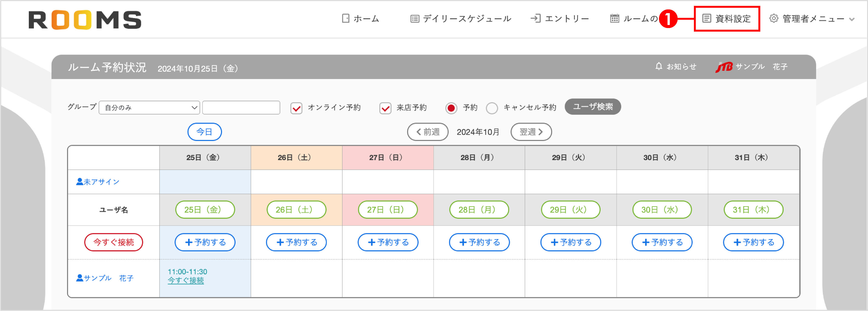Select the キャンセル予約 radio button
The image size is (868, 311).
492,108
